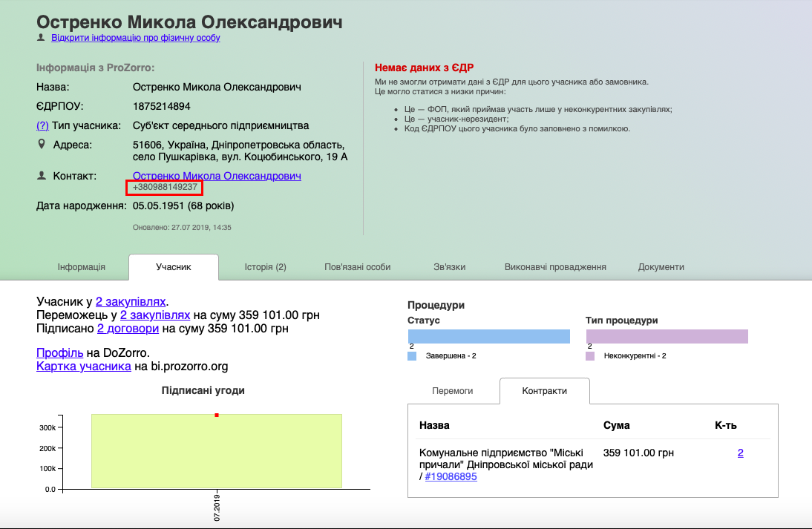Screen dimensions: 812x529
Task: Click the map pin icon next to Адреса
Action: click(x=42, y=144)
